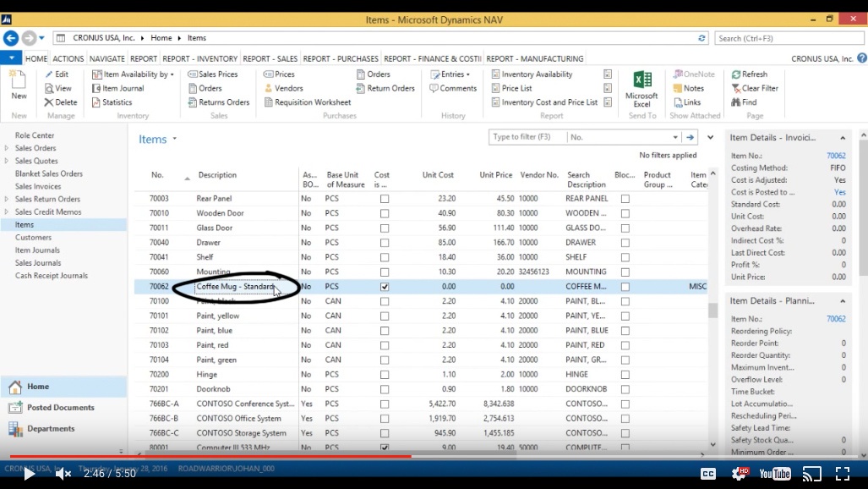The height and width of the screenshot is (489, 868).
Task: Switch to the ACTIONS ribbon tab
Action: click(x=67, y=58)
